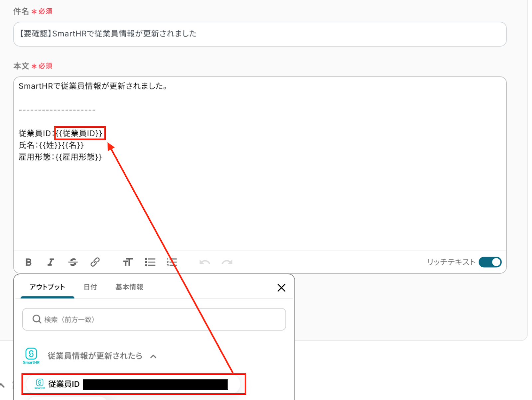Click inside the 本文 body editor
The height and width of the screenshot is (400, 532).
pos(260,164)
